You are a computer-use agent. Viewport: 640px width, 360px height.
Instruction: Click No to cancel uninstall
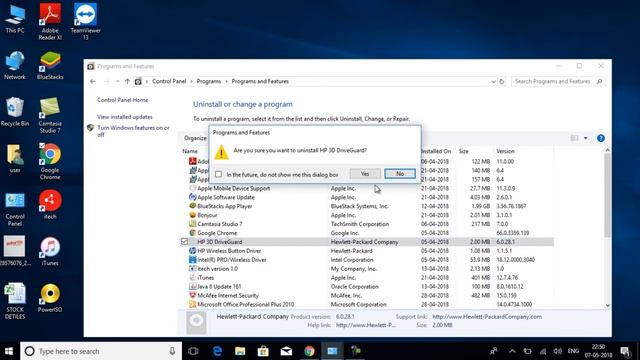400,174
